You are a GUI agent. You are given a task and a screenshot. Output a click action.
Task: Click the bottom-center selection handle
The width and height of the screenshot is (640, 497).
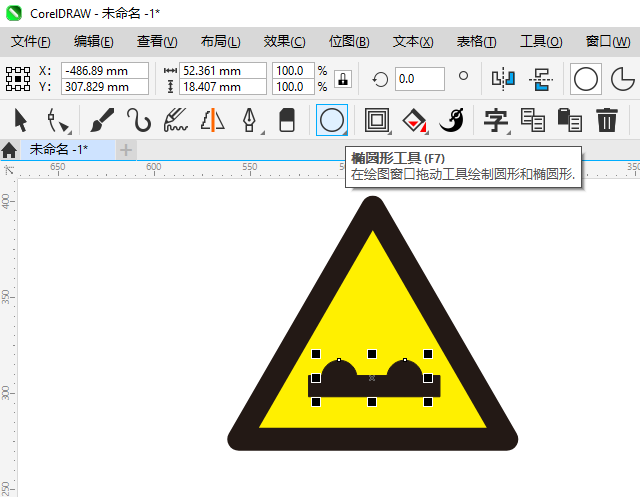372,402
